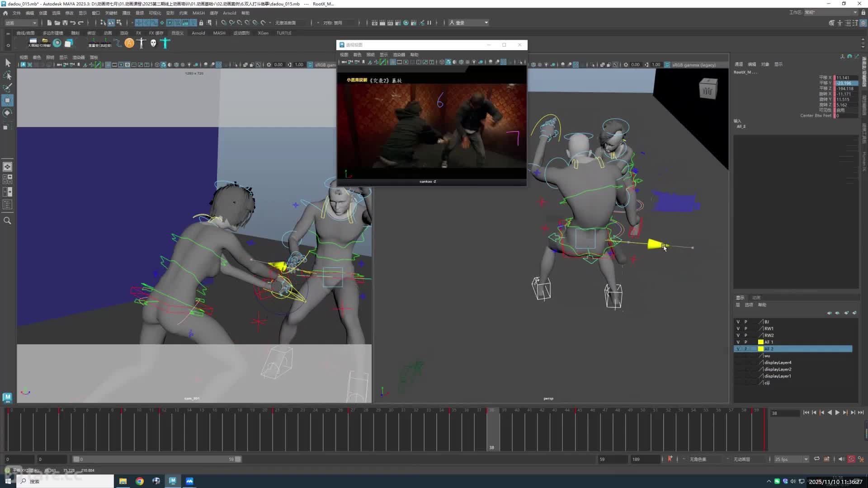
Task: Open the 无动画层 animation layer dropdown
Action: [749, 459]
